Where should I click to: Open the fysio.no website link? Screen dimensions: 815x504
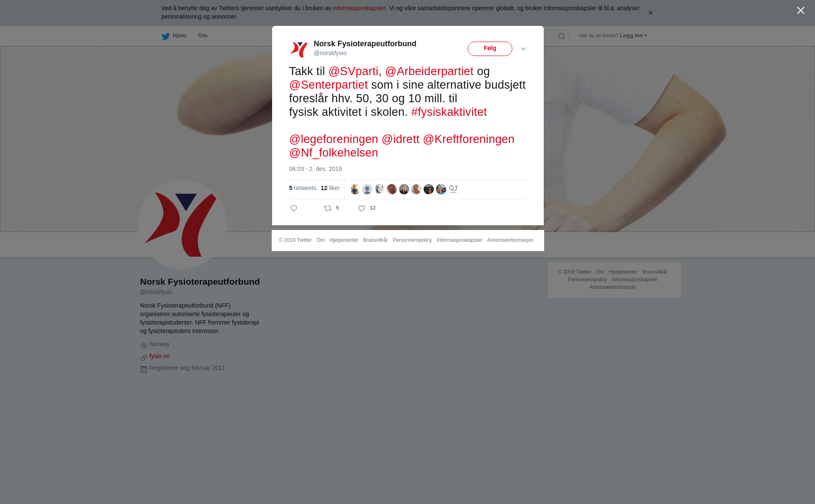point(160,356)
